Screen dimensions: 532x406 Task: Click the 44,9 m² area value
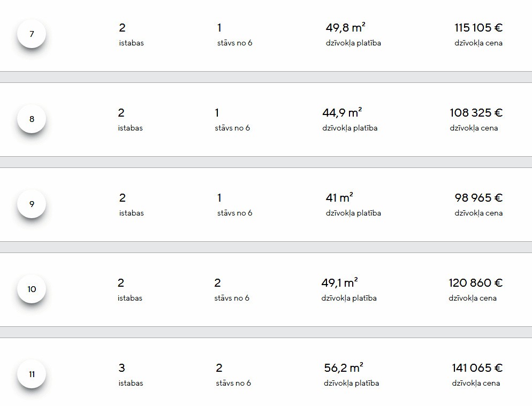coord(342,113)
